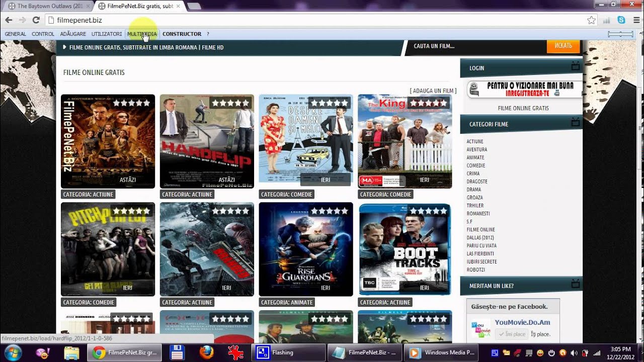Click the star rating on Hardflip poster
This screenshot has width=644, height=362.
click(x=230, y=103)
